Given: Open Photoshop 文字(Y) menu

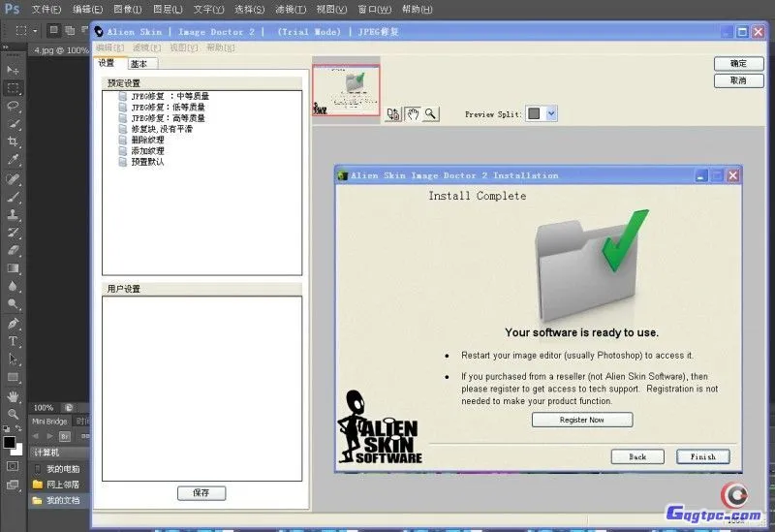Looking at the screenshot, I should point(208,9).
